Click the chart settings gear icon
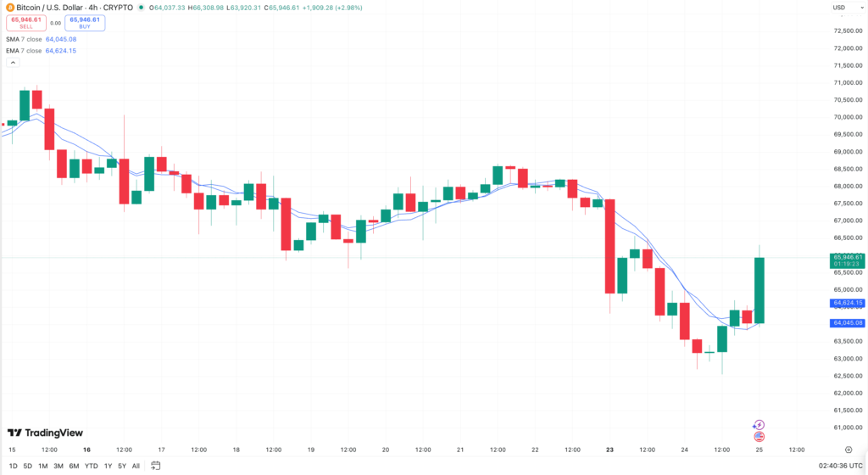The height and width of the screenshot is (475, 868). click(849, 450)
